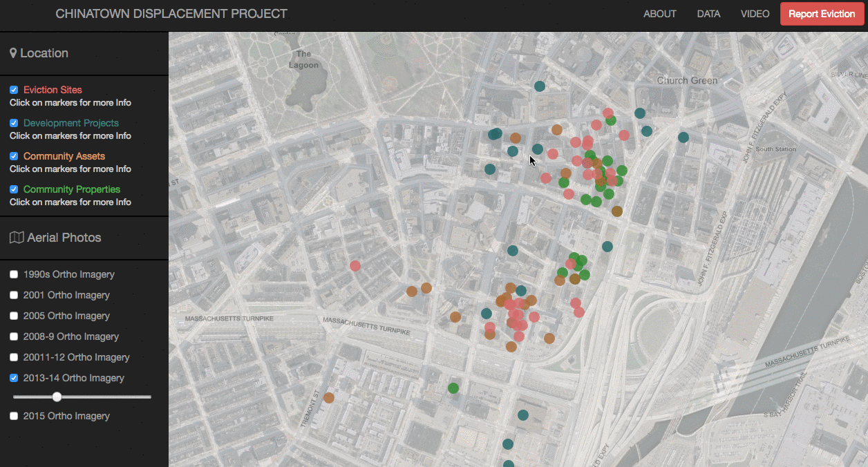Select brown marker on right edge of lower cluster
This screenshot has height=467, width=868.
click(549, 339)
